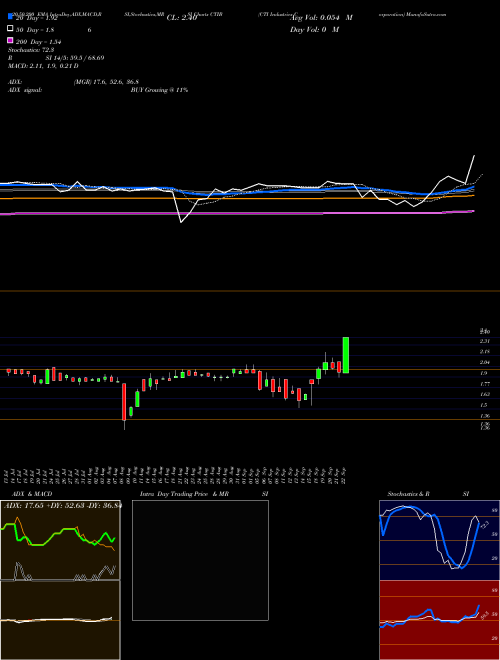Click the white price line's lowest dip
The image size is (500, 660).
pos(181,222)
